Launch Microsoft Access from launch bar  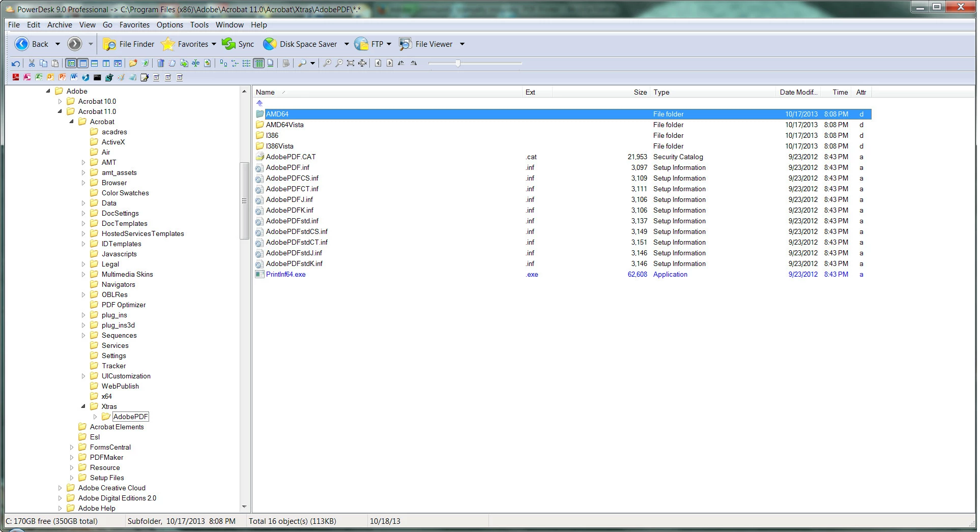click(27, 77)
